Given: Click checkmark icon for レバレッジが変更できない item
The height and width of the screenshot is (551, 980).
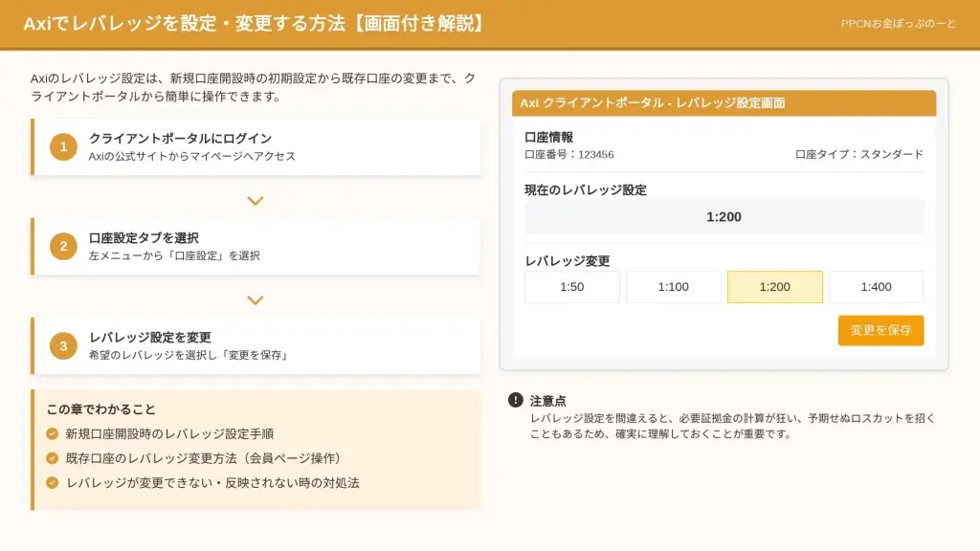Looking at the screenshot, I should (x=53, y=483).
